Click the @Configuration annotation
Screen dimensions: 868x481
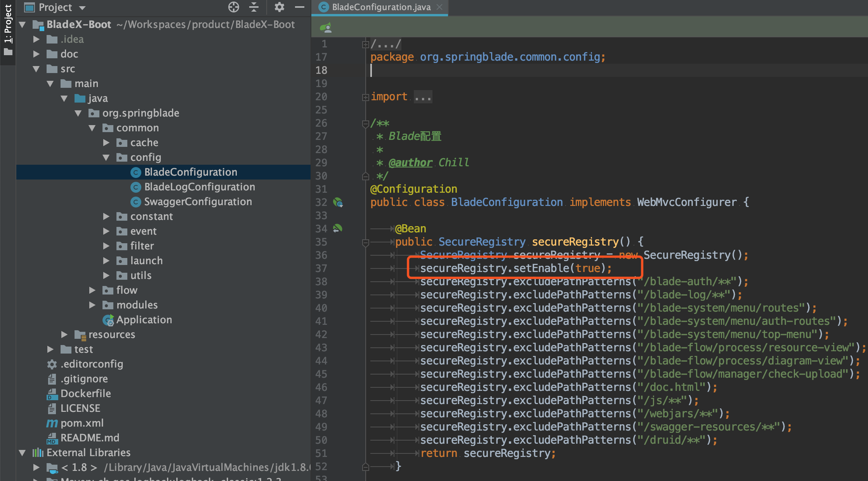414,189
